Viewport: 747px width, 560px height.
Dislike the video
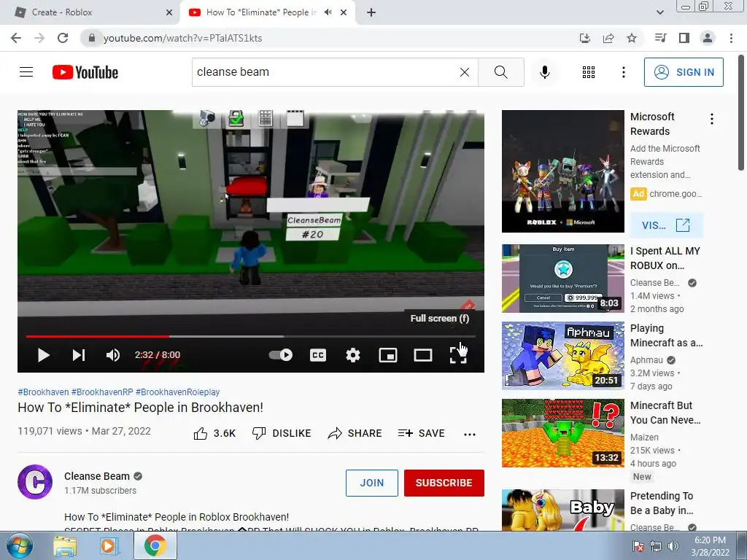(282, 433)
